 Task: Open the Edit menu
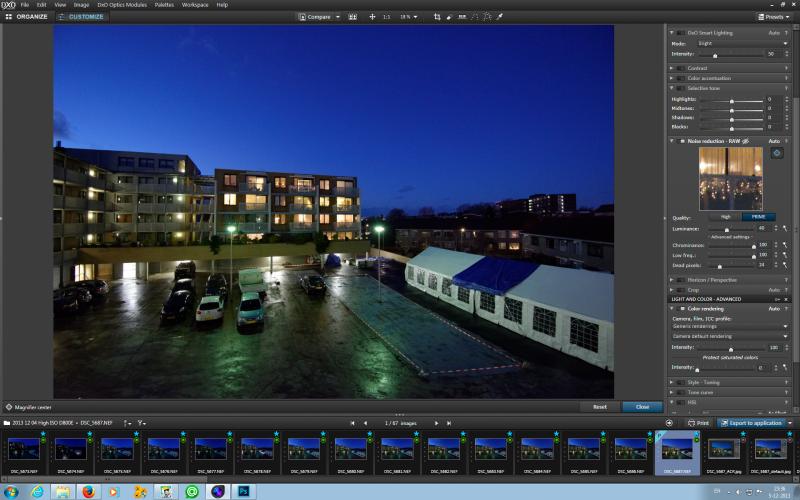tap(42, 5)
